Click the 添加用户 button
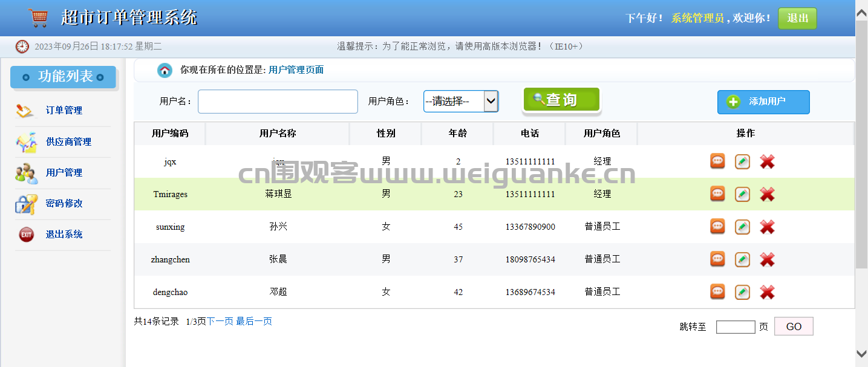This screenshot has width=868, height=367. 763,102
